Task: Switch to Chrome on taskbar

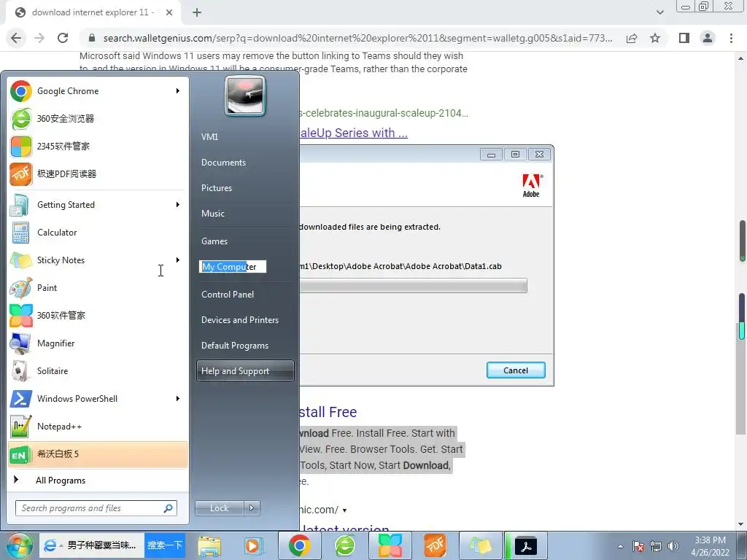Action: [299, 546]
